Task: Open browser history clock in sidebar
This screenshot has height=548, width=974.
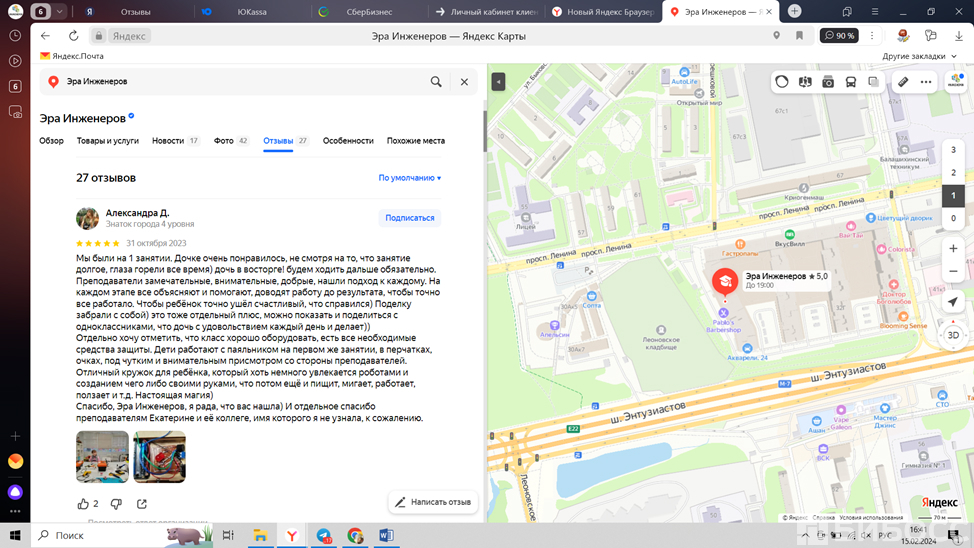Action: [15, 36]
